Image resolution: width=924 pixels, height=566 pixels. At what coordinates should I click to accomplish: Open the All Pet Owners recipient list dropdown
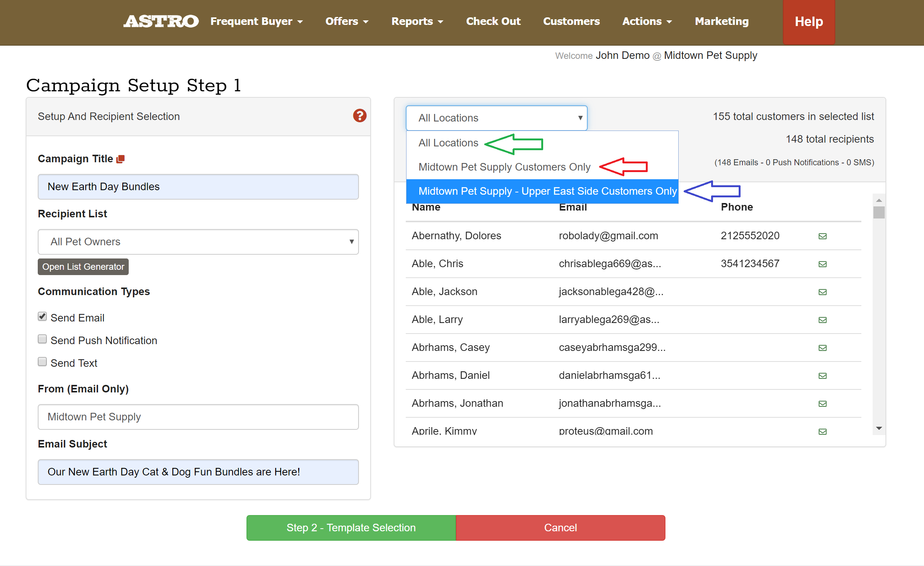(198, 242)
